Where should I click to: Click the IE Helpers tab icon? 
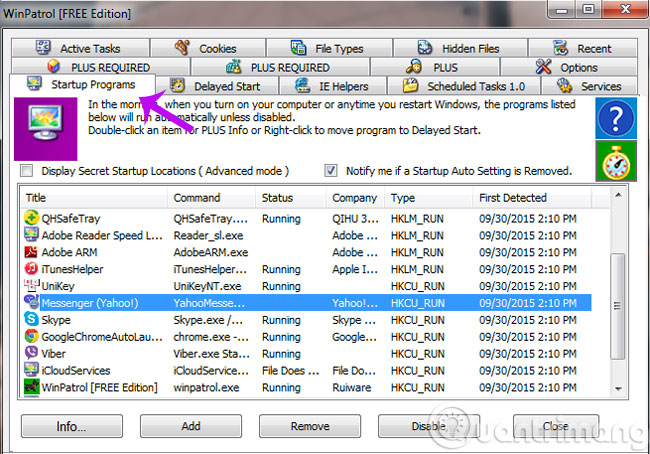(303, 85)
